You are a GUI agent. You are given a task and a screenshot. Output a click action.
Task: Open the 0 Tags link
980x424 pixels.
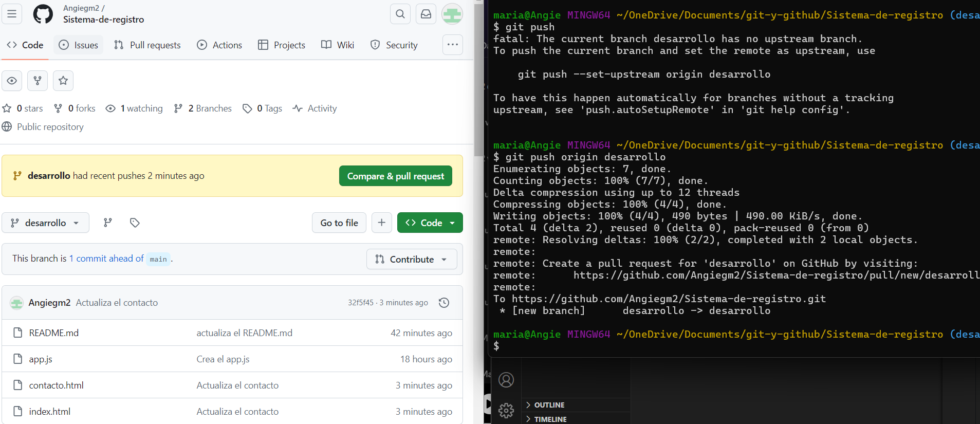[x=263, y=108]
